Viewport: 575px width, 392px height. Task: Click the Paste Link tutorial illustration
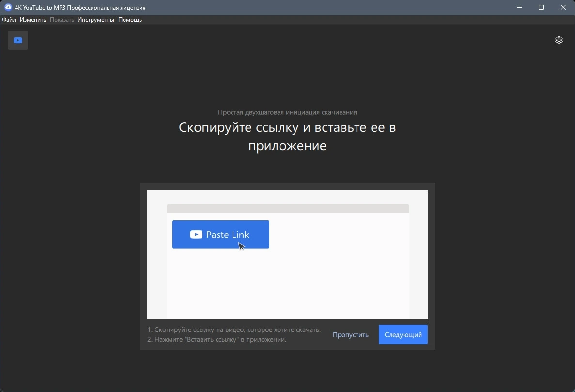click(288, 254)
